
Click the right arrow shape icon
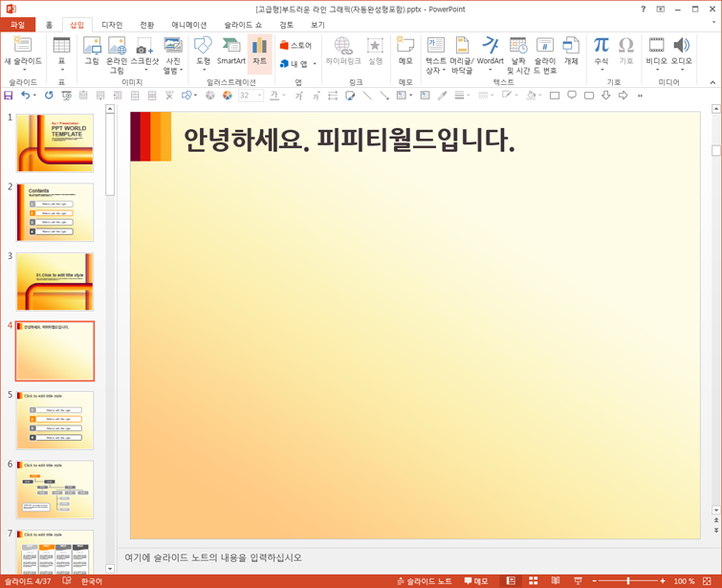coord(623,96)
